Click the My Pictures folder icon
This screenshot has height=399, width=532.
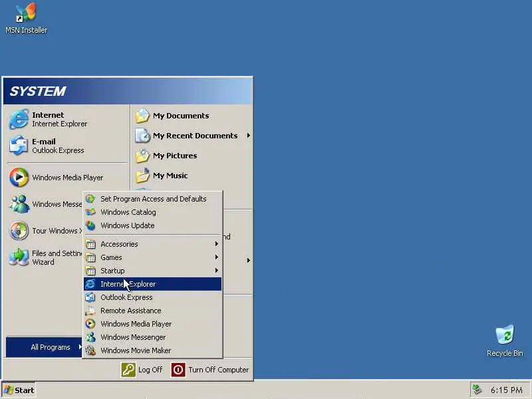tap(142, 156)
